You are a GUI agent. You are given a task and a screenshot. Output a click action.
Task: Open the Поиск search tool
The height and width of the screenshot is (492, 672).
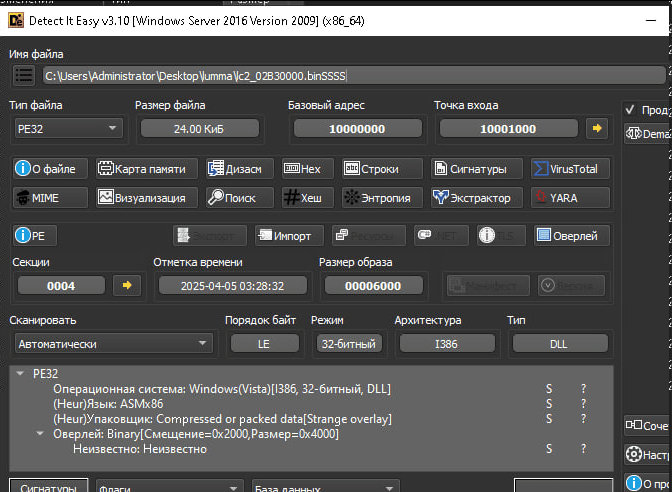(240, 198)
